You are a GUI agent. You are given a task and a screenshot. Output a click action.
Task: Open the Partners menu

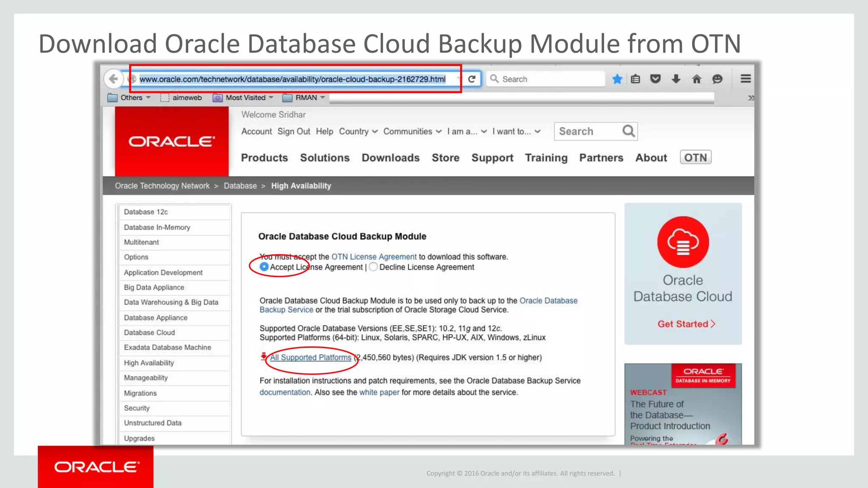coord(601,158)
